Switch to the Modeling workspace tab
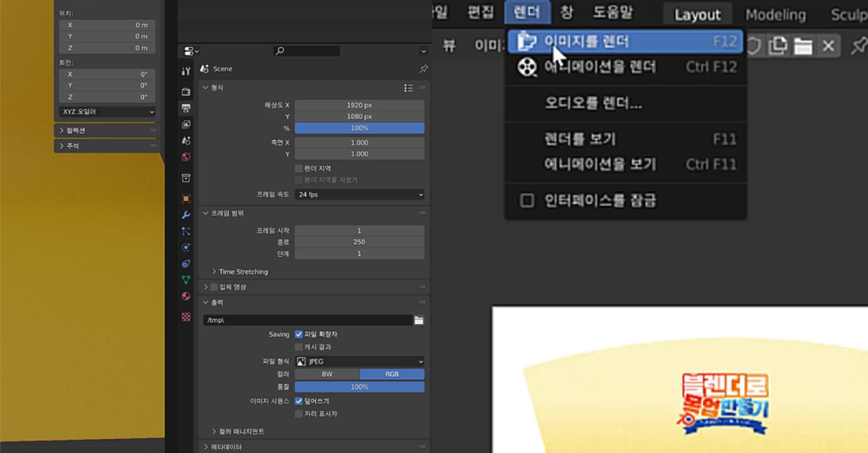The width and height of the screenshot is (868, 453). [776, 14]
